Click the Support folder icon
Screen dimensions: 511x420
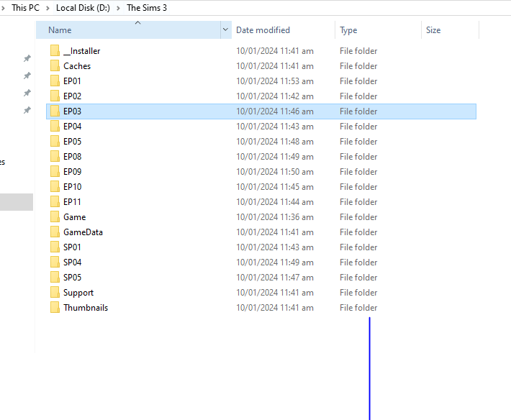point(55,293)
